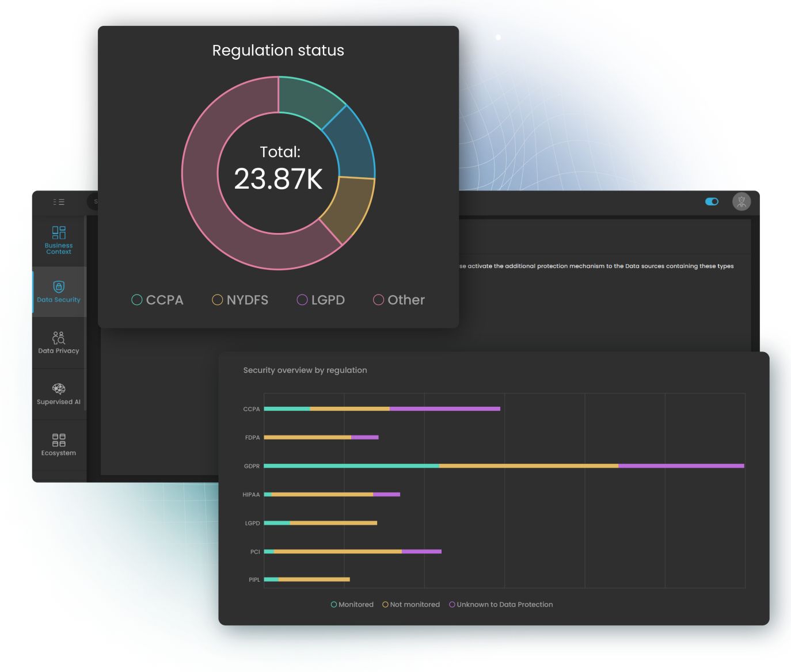Toggle the Not monitored legend entry

click(x=411, y=604)
